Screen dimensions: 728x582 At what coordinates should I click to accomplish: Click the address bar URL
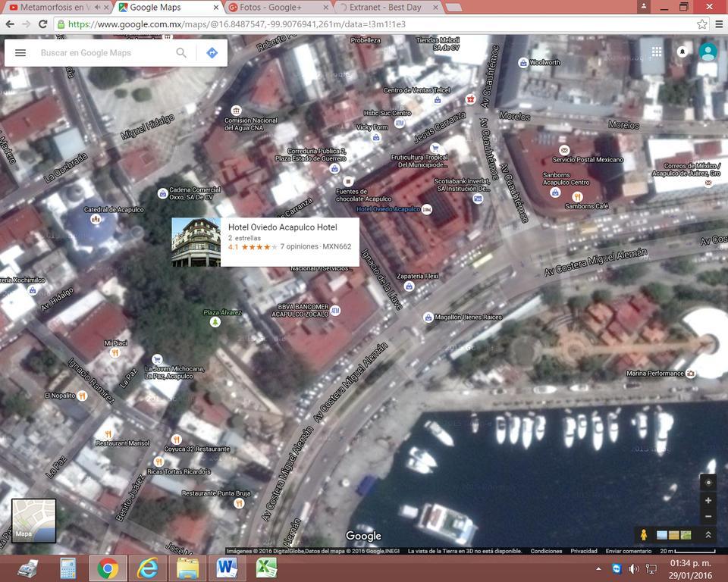pyautogui.click(x=237, y=24)
